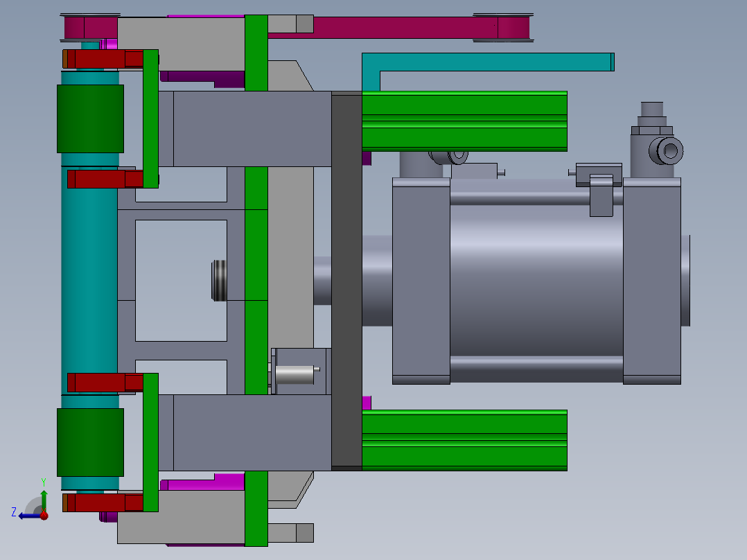The image size is (747, 560).
Task: Select the black knurled knob in the frame
Action: coord(219,280)
